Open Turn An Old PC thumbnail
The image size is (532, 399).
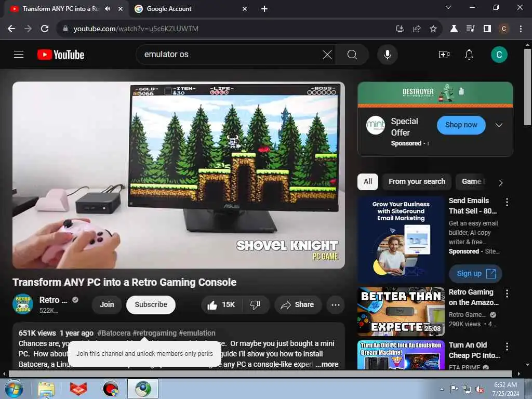(x=401, y=355)
